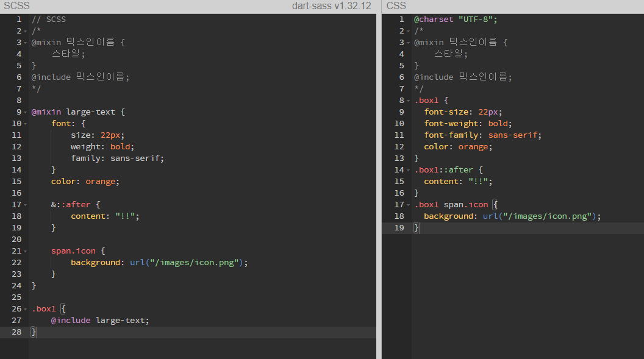
Task: Click 'weight: bold;' in the SCSS editor
Action: [102, 147]
